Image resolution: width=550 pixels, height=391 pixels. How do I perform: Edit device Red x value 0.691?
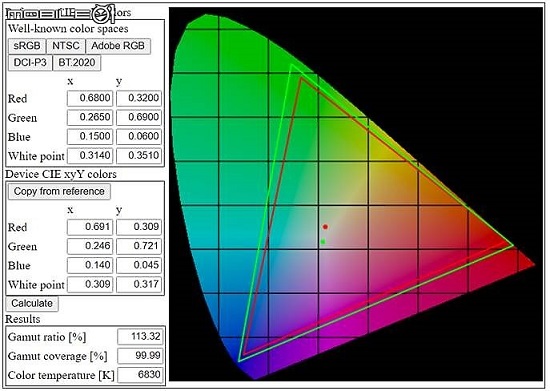pos(90,227)
